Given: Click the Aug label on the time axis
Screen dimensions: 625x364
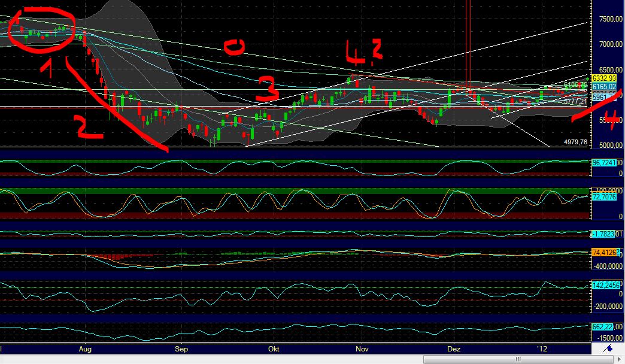Looking at the screenshot, I should pyautogui.click(x=86, y=349).
